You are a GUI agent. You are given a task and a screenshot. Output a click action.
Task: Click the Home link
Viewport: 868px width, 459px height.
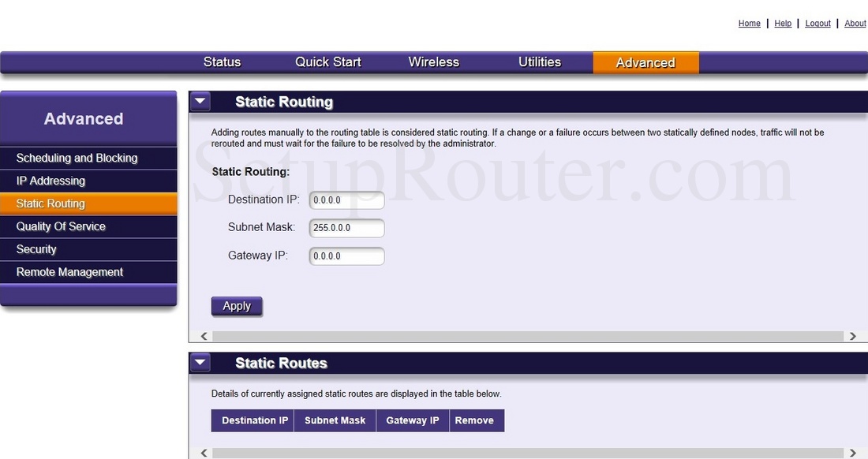tap(749, 23)
